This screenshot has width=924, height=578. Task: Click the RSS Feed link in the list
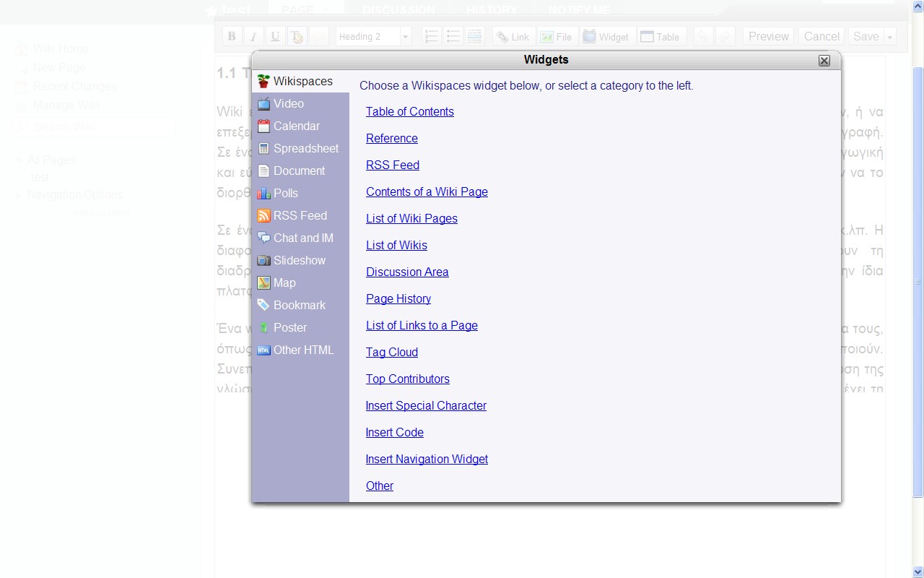(x=393, y=165)
